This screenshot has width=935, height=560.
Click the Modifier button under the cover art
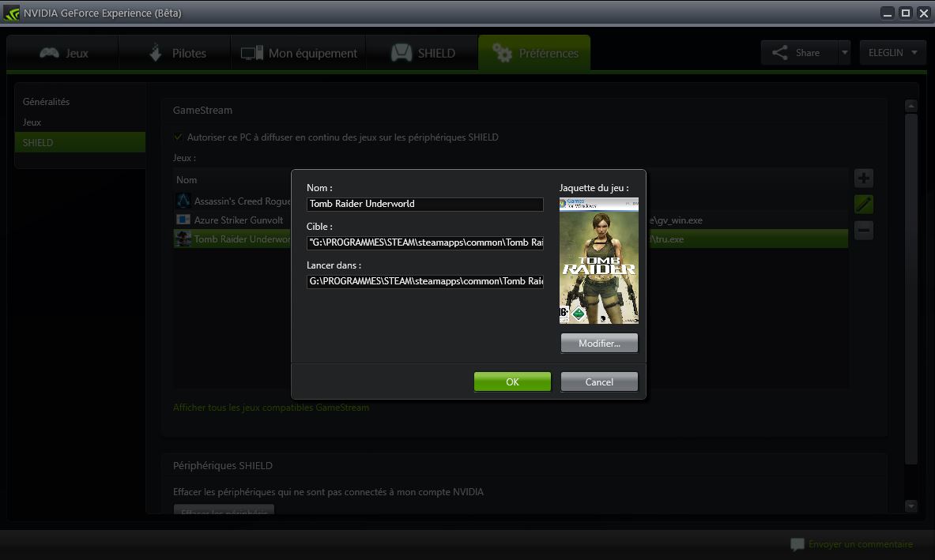598,342
